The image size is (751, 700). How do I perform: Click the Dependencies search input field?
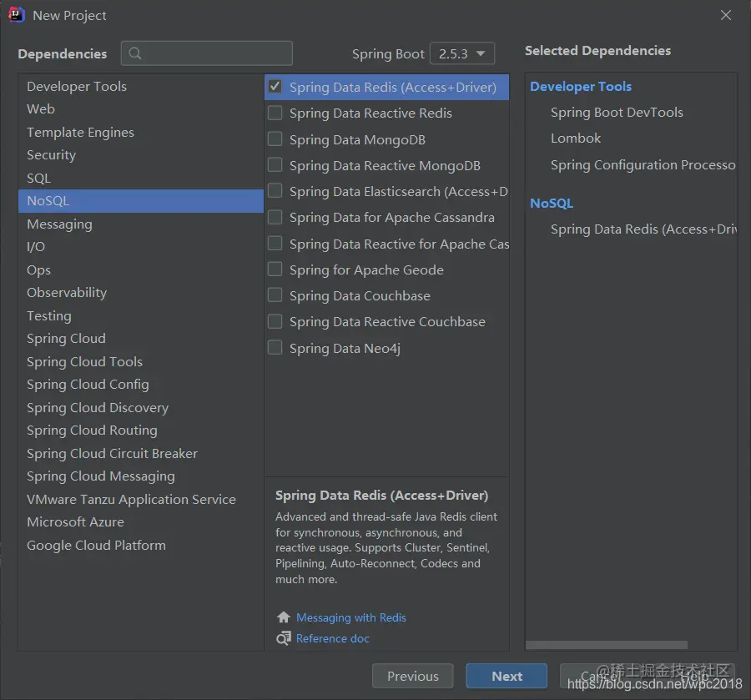pos(207,53)
